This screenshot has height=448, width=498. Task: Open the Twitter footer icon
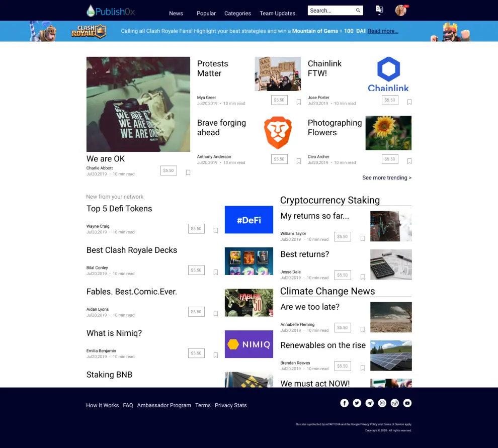(357, 403)
